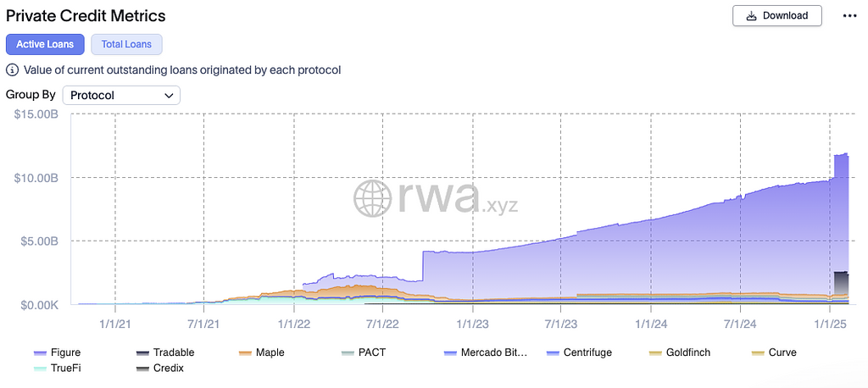
Task: Click the Curve legend color swatch
Action: [758, 352]
